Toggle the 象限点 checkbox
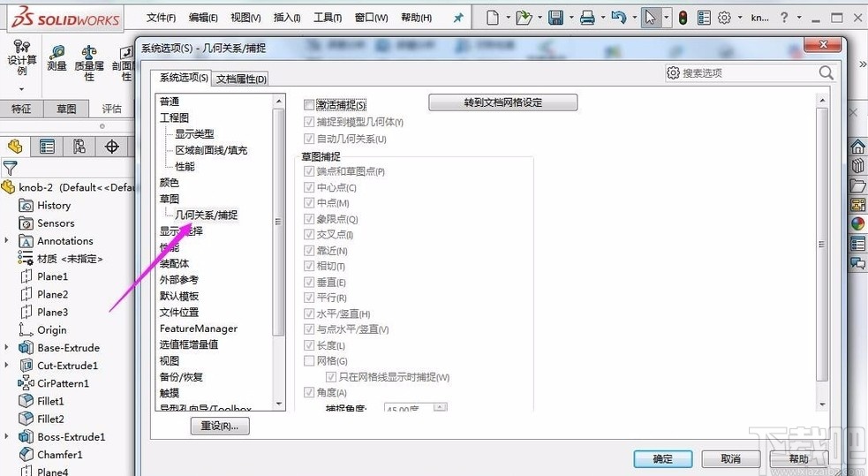 coord(309,219)
